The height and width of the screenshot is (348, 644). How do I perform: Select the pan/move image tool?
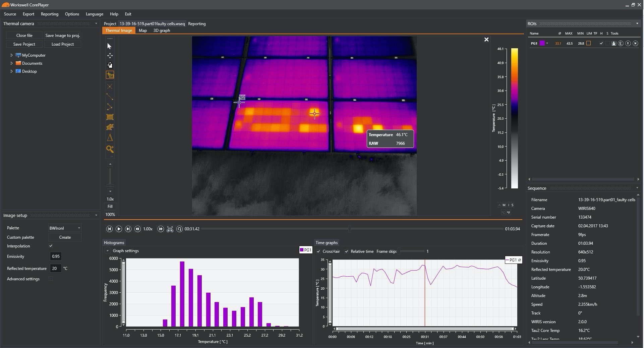coord(110,56)
